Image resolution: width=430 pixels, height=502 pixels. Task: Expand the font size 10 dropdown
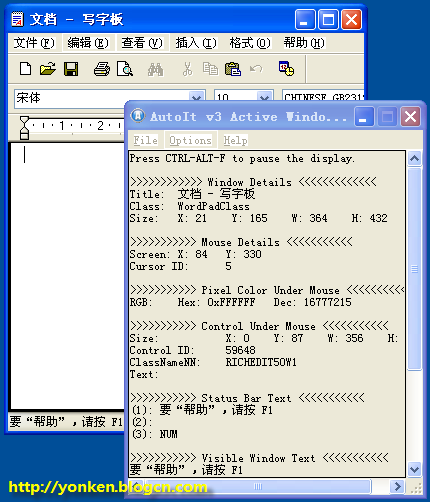[265, 98]
